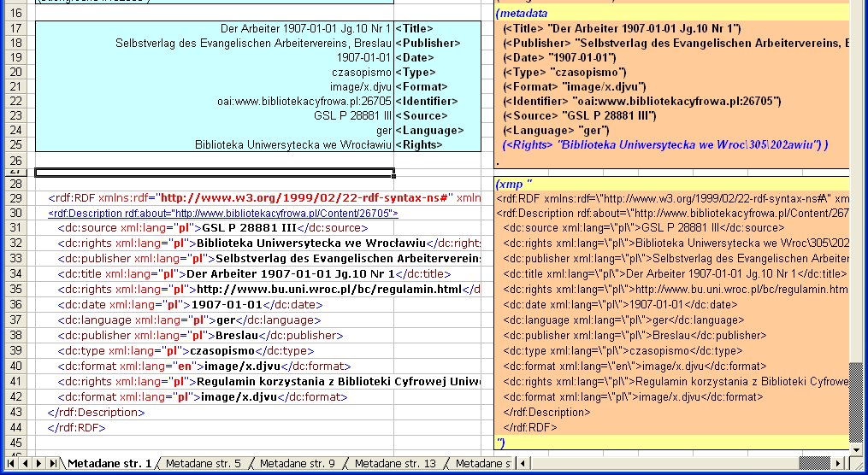868x475 pixels.
Task: Select cell 'oai:www.bibliotekacyfrowa.pl:26705'
Action: coord(215,101)
